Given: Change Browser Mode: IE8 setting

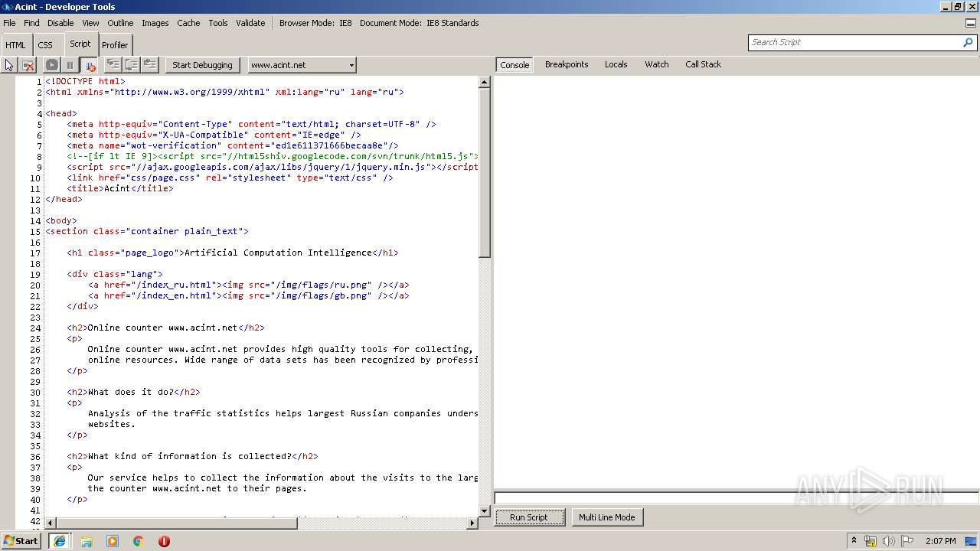Looking at the screenshot, I should [x=315, y=23].
